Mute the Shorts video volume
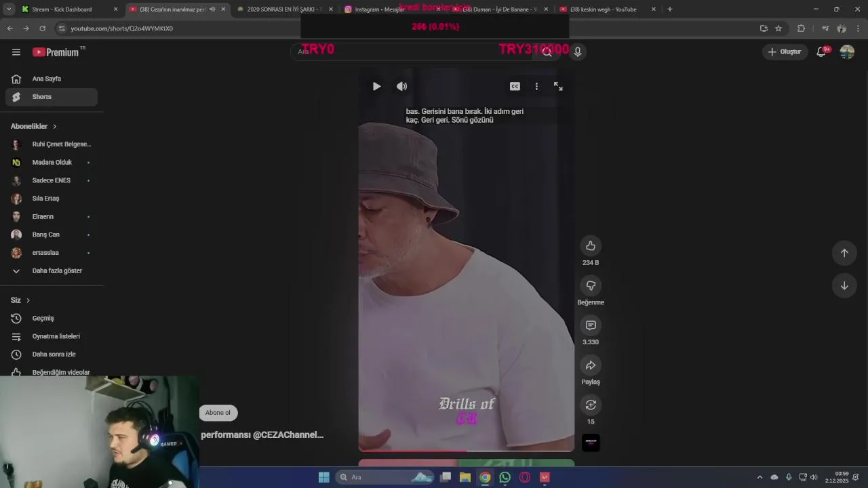The width and height of the screenshot is (868, 488). (x=401, y=86)
